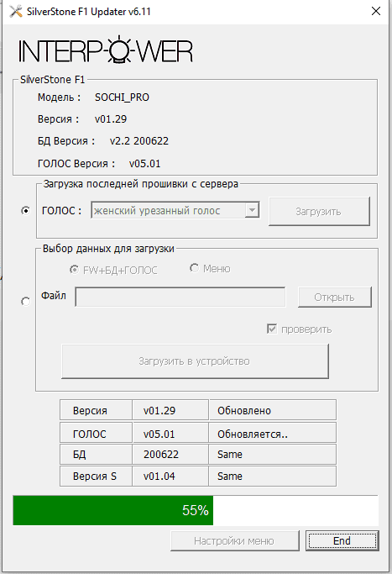Click the INTERPOWER logo
This screenshot has width=392, height=574.
pos(105,50)
